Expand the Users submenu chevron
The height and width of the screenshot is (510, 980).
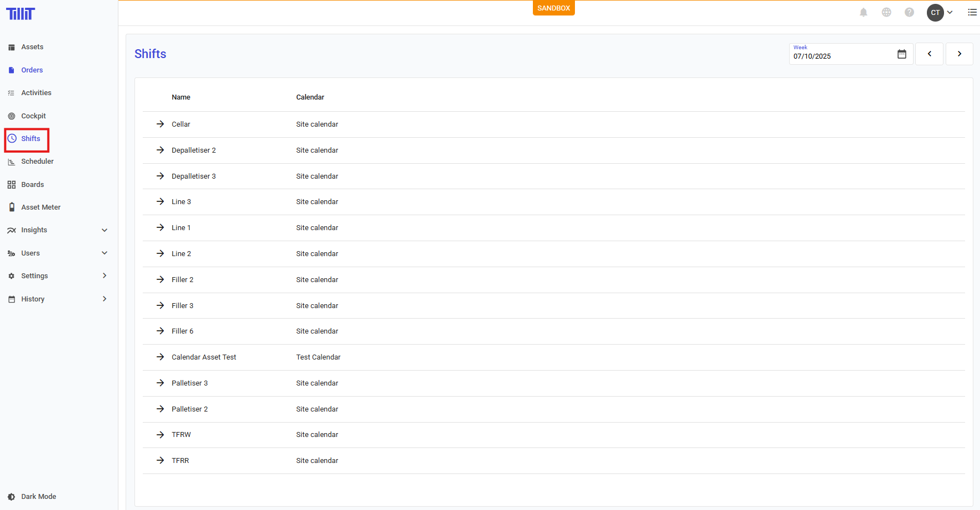click(105, 253)
